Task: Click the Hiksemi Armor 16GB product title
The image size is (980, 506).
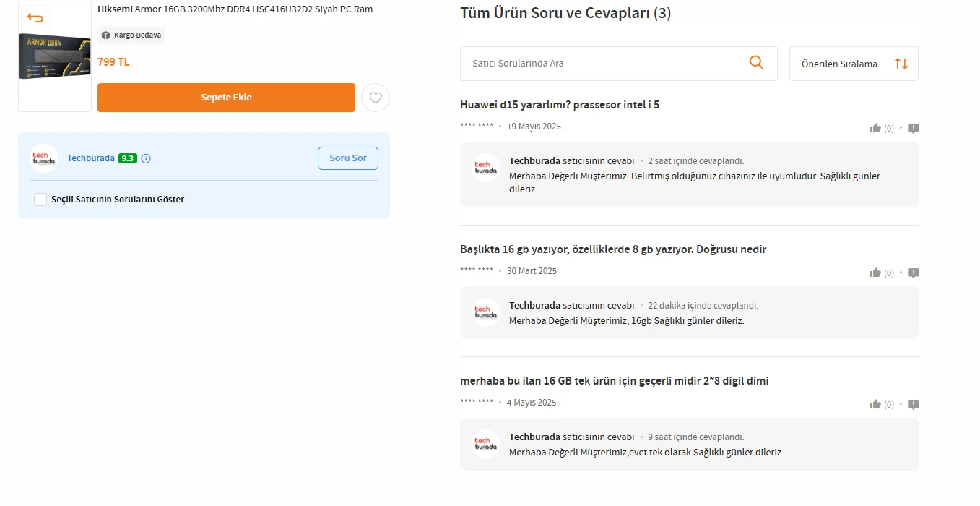Action: (235, 9)
